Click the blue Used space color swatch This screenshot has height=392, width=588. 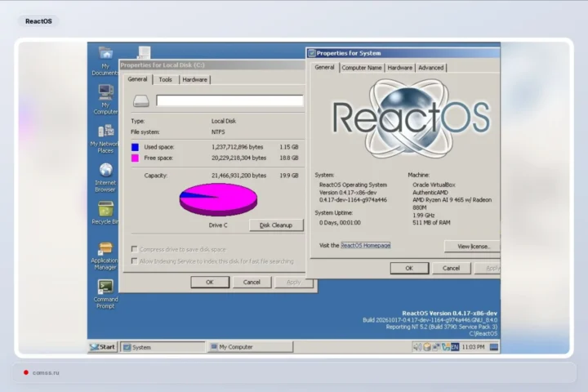coord(135,147)
